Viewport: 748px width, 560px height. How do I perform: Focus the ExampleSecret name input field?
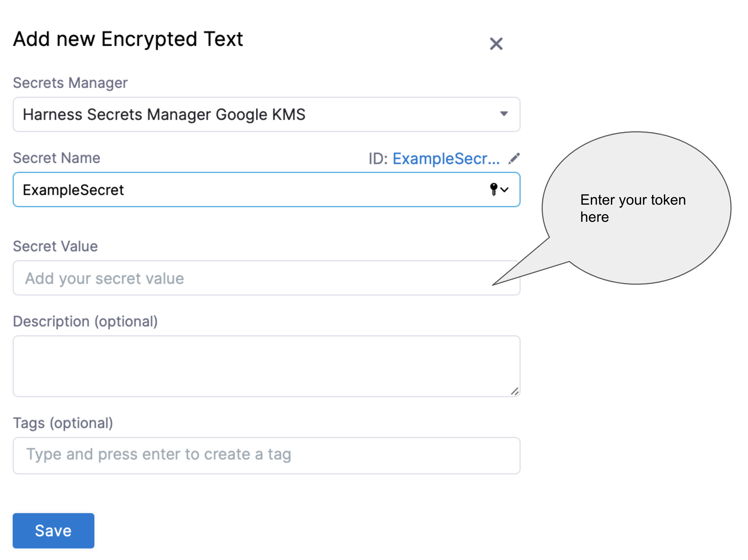pyautogui.click(x=237, y=190)
